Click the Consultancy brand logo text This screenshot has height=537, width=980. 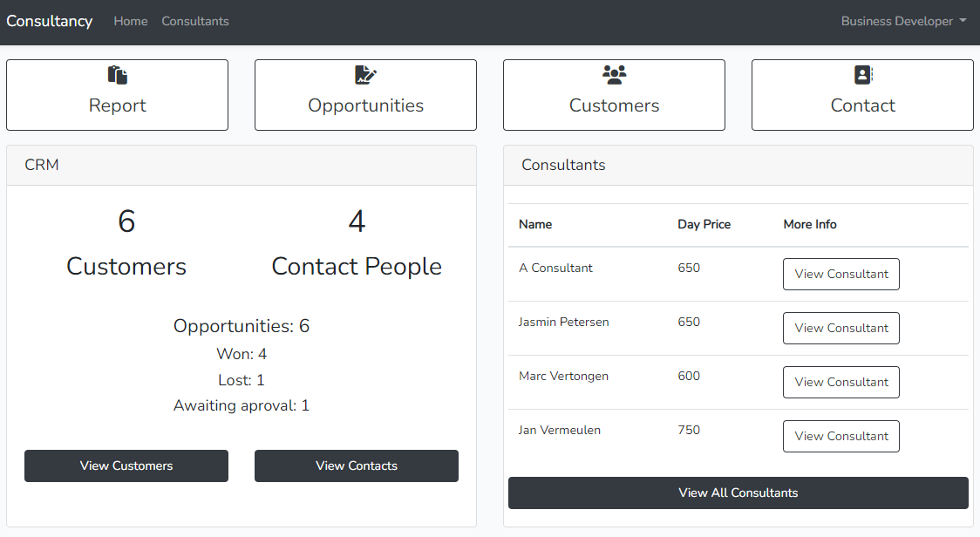(50, 21)
